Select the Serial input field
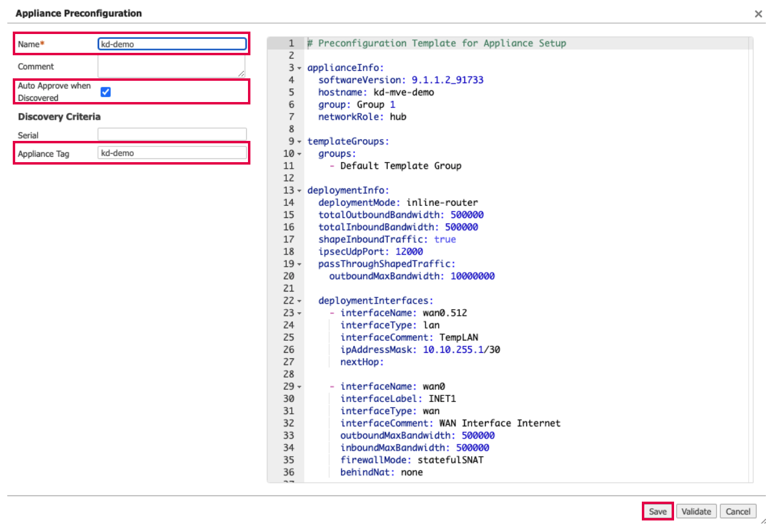778x532 pixels. click(172, 135)
